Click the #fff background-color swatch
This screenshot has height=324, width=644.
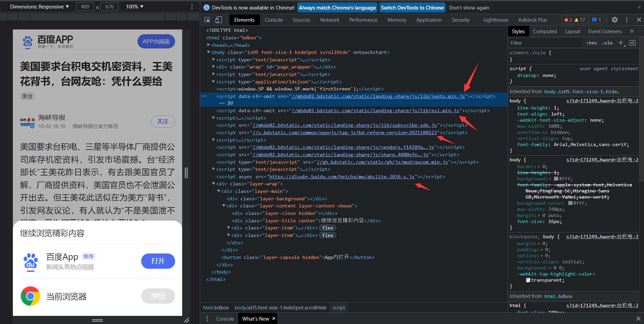point(570,203)
